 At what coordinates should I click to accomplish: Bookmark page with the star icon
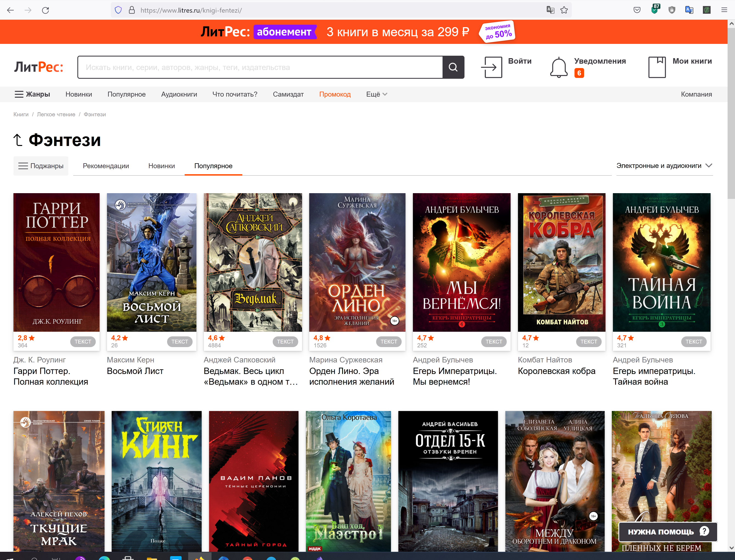click(x=564, y=10)
